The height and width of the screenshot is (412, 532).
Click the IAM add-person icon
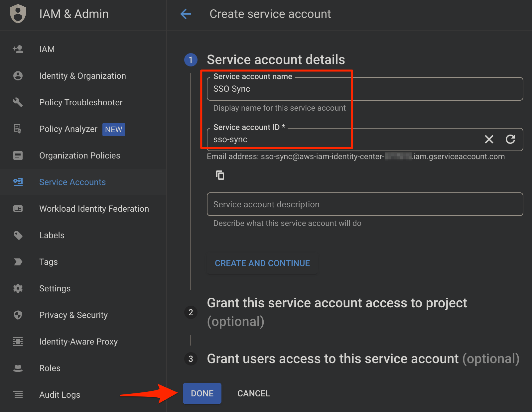click(18, 49)
